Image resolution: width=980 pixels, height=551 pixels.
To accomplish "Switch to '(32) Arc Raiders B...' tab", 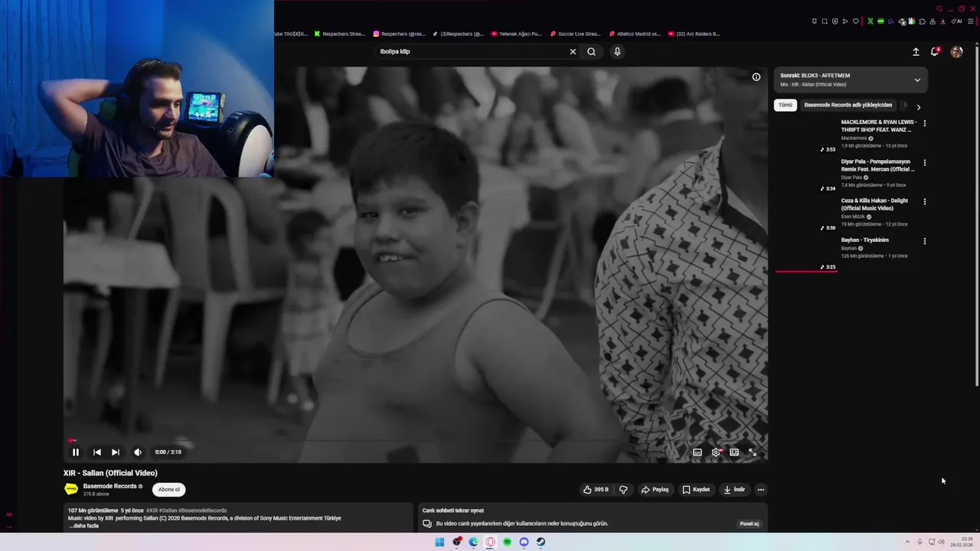I will click(x=694, y=34).
